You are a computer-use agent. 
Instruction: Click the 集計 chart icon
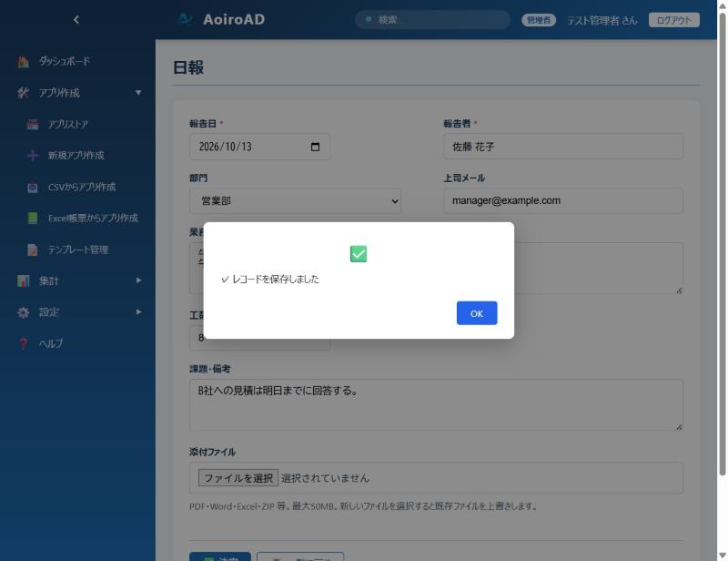(24, 280)
